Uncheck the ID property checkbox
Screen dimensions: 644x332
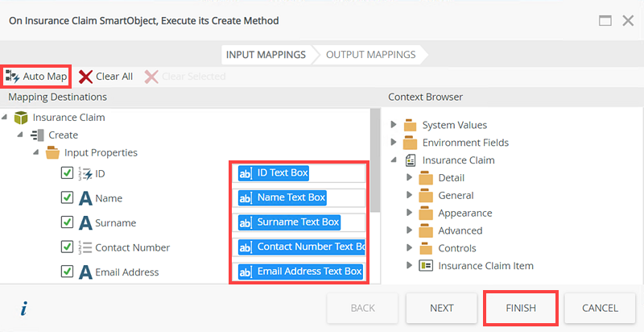coord(68,173)
